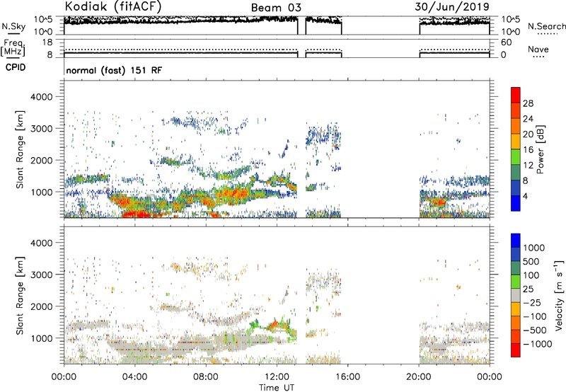The width and height of the screenshot is (566, 392).
Task: Click the '20:00' time axis tick label
Action: (x=419, y=377)
